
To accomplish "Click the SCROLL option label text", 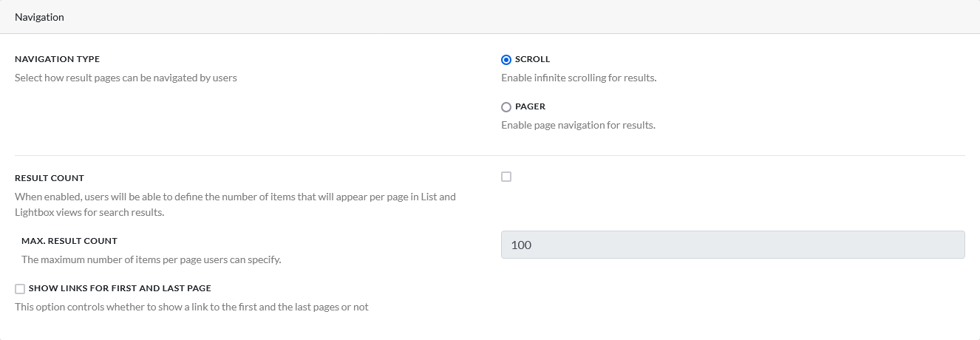I will (x=532, y=59).
